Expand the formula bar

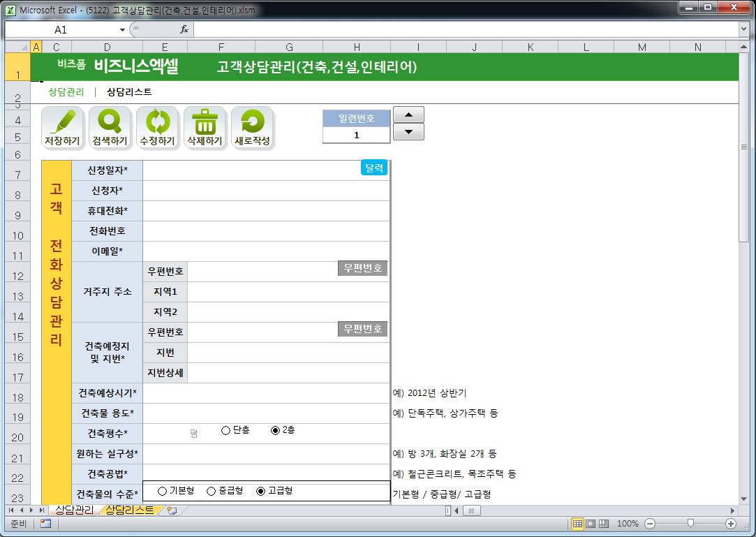(743, 29)
